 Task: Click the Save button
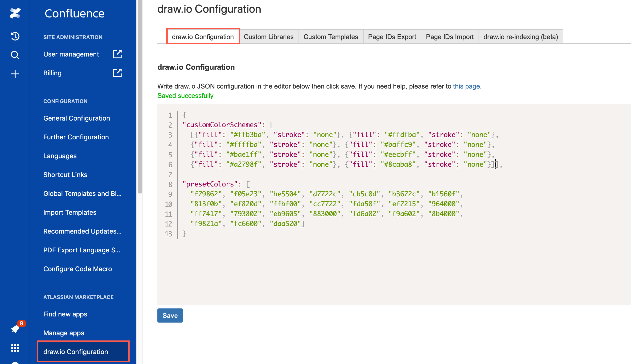point(170,315)
